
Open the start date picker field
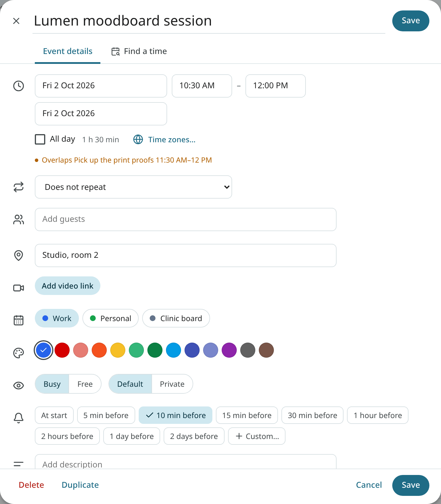click(x=101, y=86)
